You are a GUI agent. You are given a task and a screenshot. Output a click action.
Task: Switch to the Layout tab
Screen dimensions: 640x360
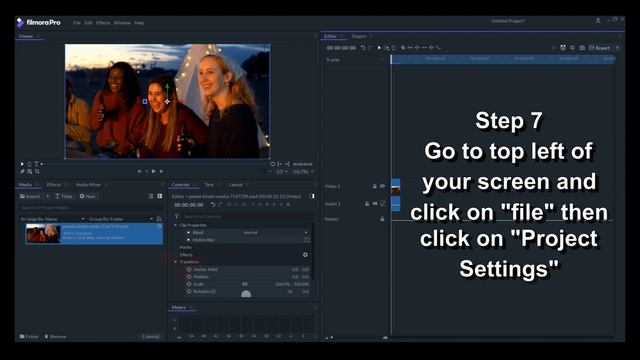pos(236,185)
